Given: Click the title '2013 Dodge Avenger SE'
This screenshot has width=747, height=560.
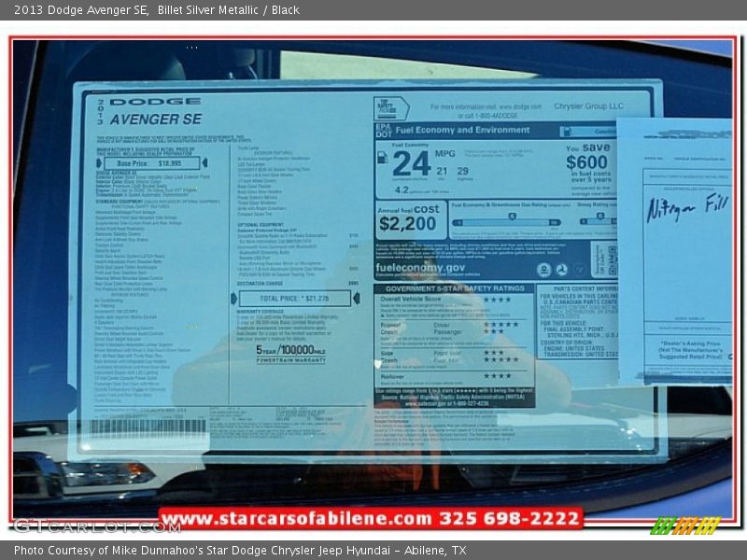Looking at the screenshot, I should point(81,10).
